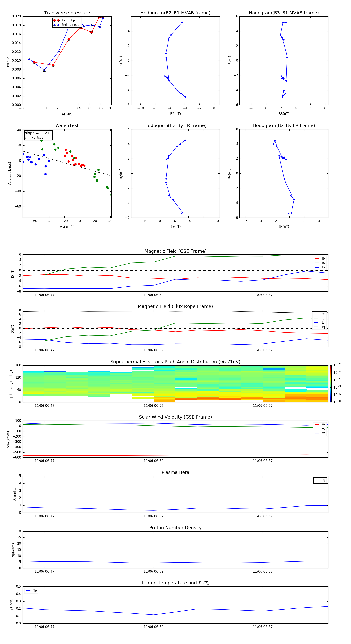The width and height of the screenshot is (351, 644).
Task: Click the 'Bx' legend entry in GSE magnetic field
Action: (x=320, y=259)
